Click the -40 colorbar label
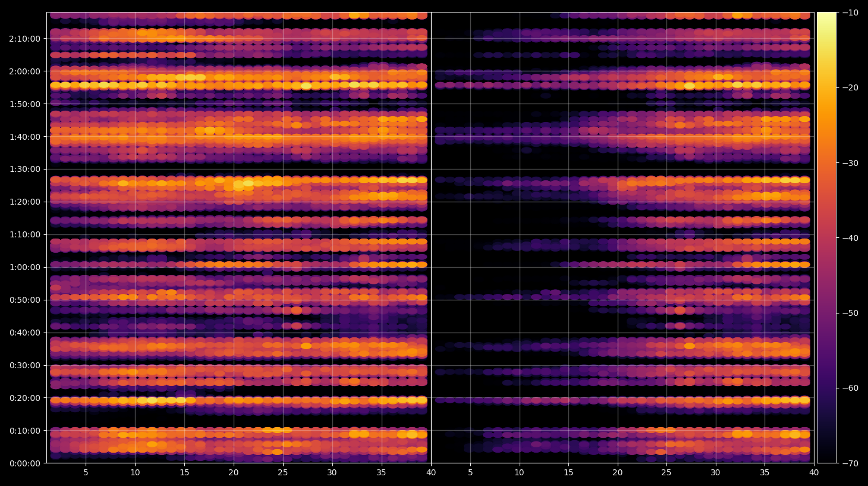The image size is (868, 486). pos(850,238)
